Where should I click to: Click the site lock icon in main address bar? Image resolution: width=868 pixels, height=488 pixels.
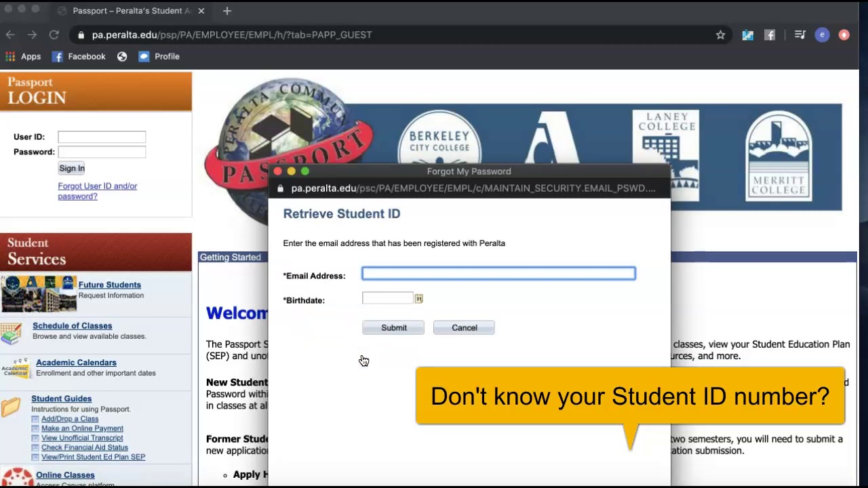coord(81,35)
